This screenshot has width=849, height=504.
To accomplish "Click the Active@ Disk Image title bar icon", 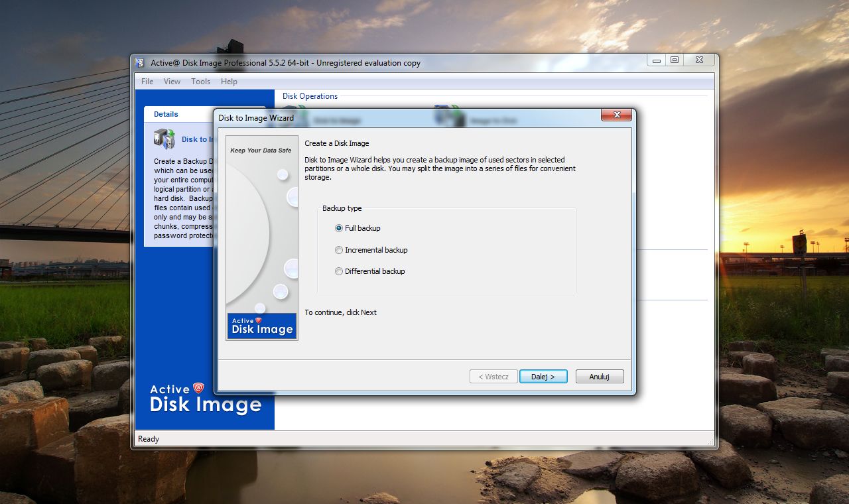I will (x=140, y=63).
